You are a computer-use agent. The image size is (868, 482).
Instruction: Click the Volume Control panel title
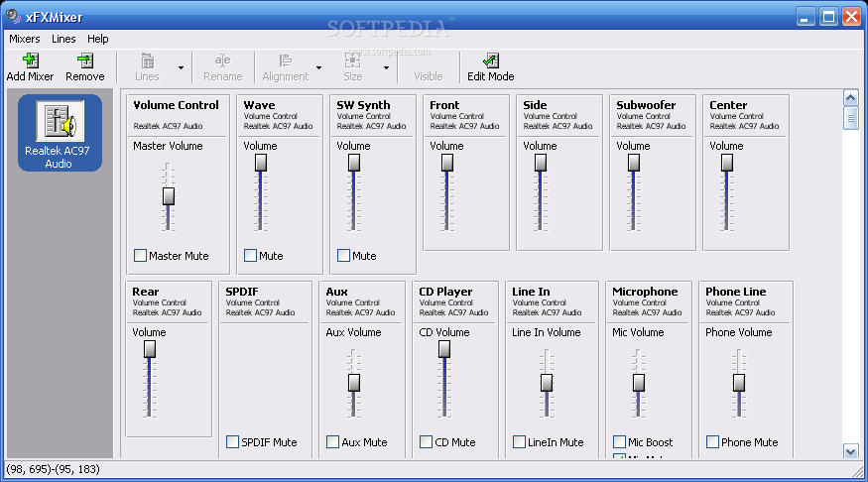click(x=176, y=105)
